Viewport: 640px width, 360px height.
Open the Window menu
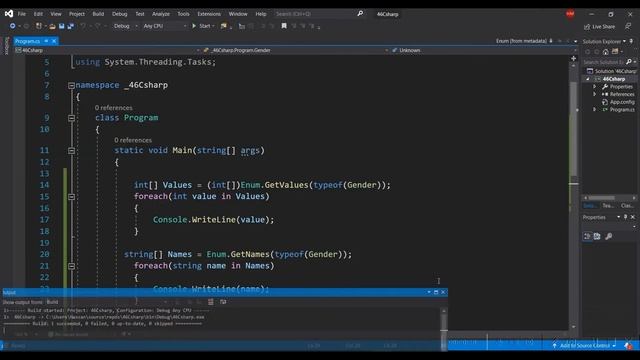pyautogui.click(x=238, y=14)
